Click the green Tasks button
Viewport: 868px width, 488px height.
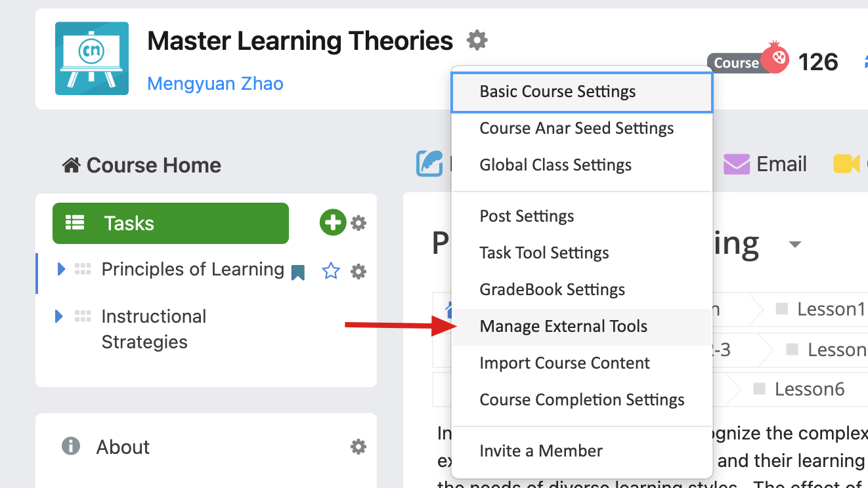pos(171,223)
